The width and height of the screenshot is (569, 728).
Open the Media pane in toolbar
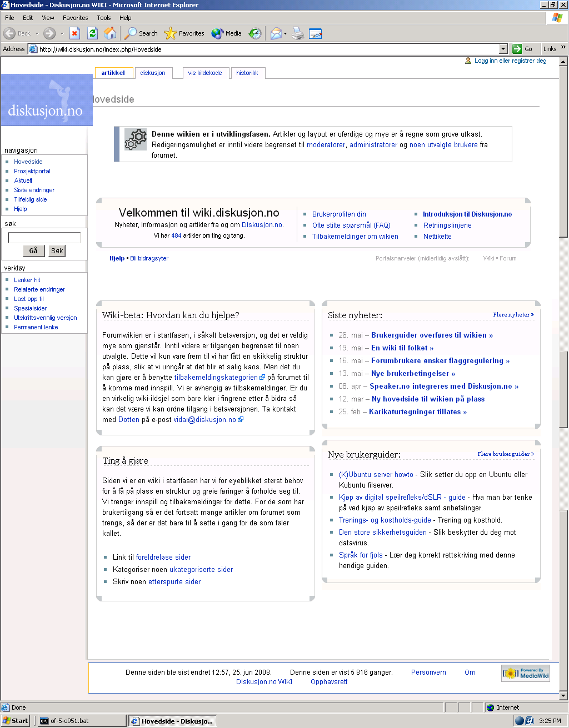click(x=226, y=33)
